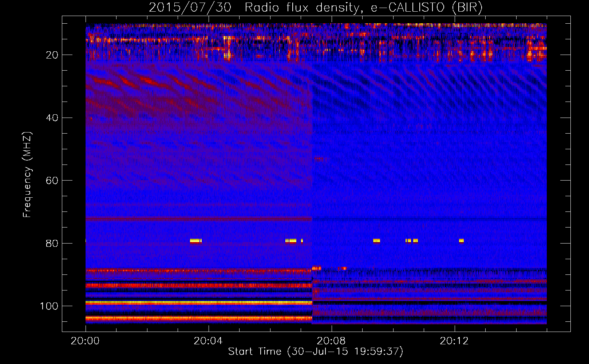Click the 20:12 time tick label

pos(454,341)
